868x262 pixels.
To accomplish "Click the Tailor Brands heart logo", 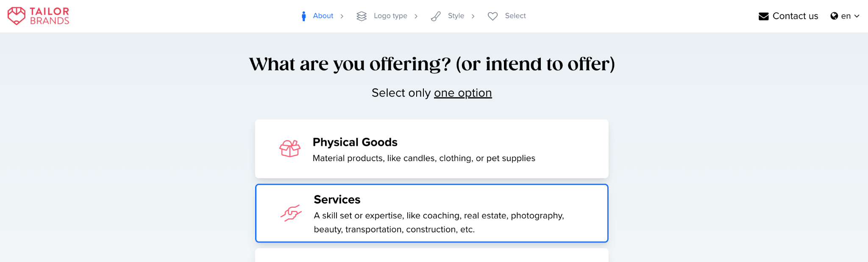I will click(17, 16).
